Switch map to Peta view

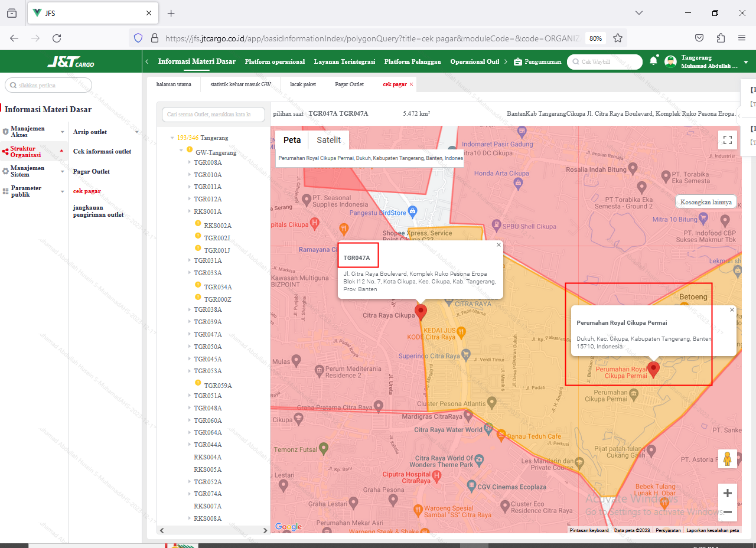click(292, 140)
